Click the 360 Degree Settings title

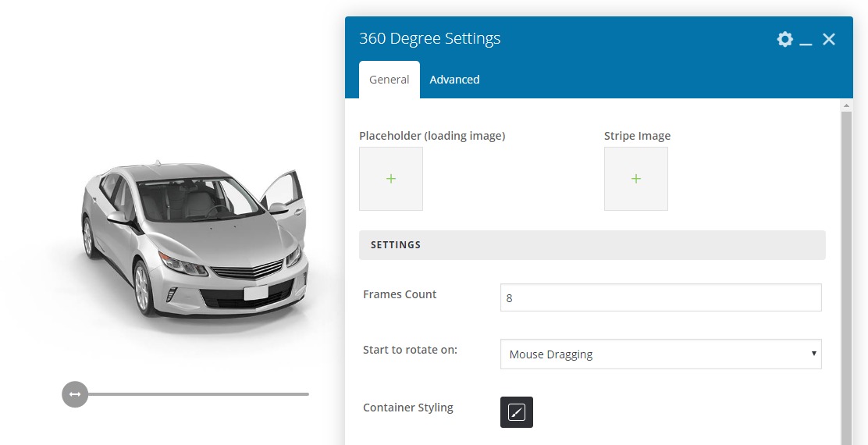pyautogui.click(x=429, y=38)
